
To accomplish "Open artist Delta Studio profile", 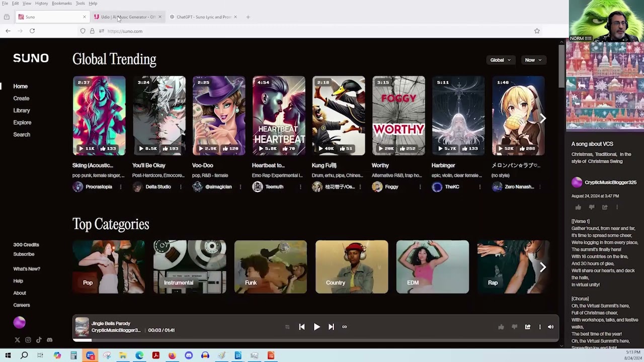I will click(158, 187).
